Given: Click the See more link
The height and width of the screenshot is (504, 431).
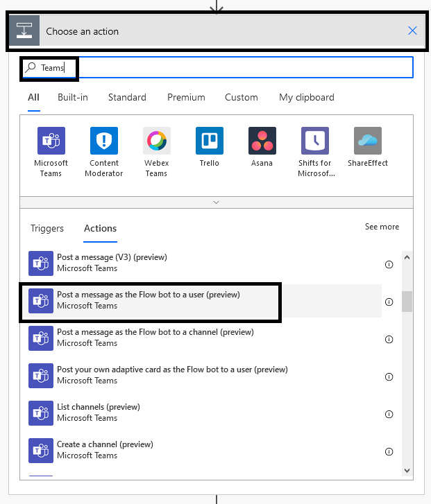Looking at the screenshot, I should [382, 227].
